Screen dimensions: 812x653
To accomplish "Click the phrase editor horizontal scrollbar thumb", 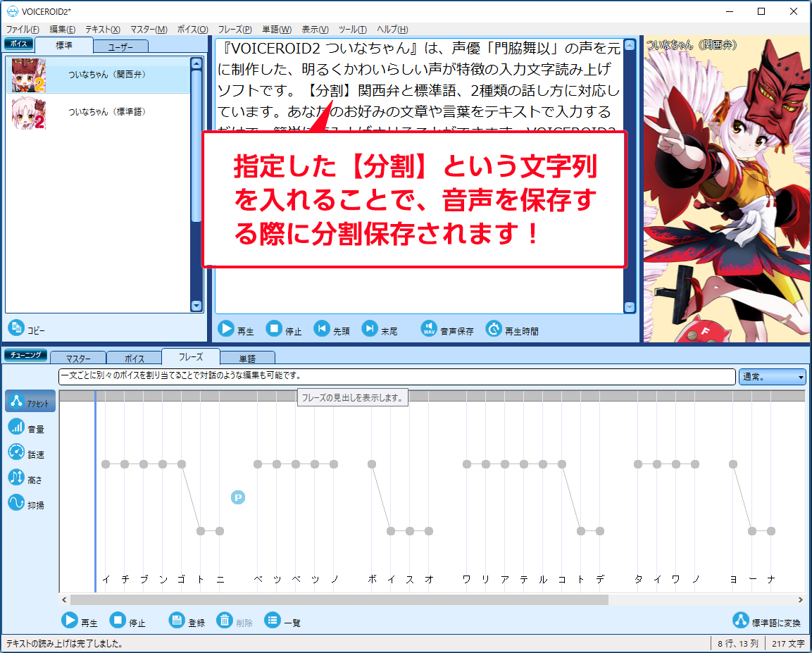I will tap(339, 599).
